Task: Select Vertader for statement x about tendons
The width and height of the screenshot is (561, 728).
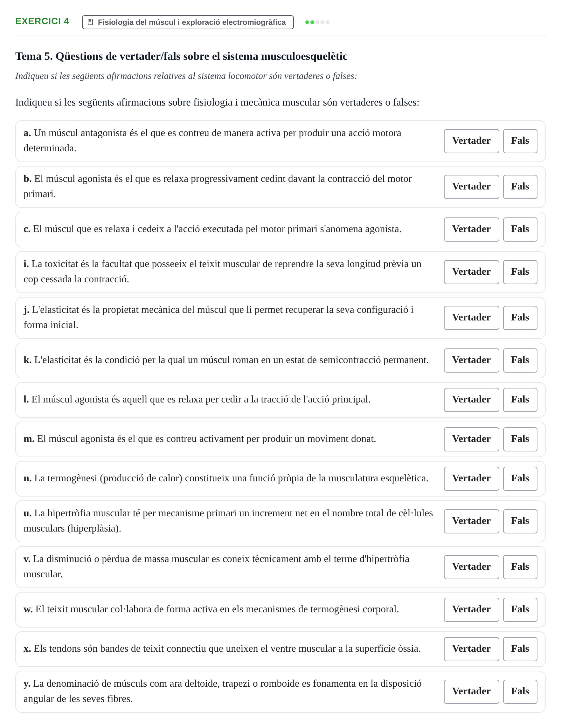Action: (471, 649)
